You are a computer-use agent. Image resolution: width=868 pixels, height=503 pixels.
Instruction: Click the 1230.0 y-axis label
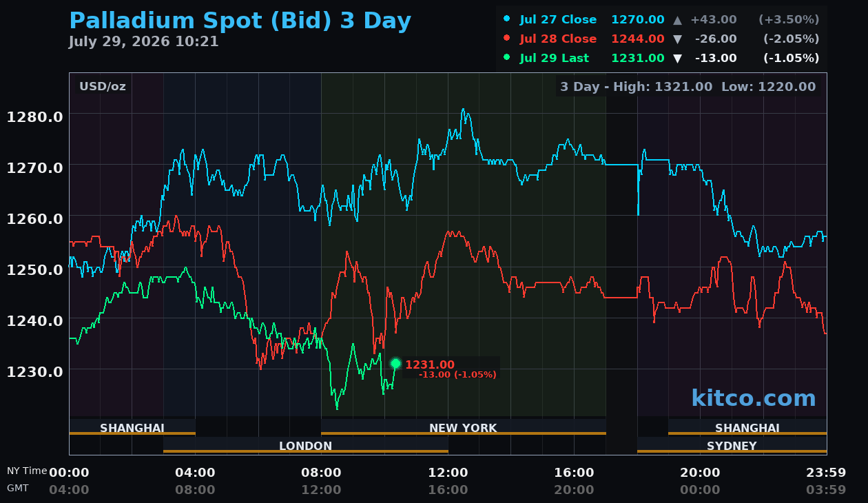tap(35, 371)
